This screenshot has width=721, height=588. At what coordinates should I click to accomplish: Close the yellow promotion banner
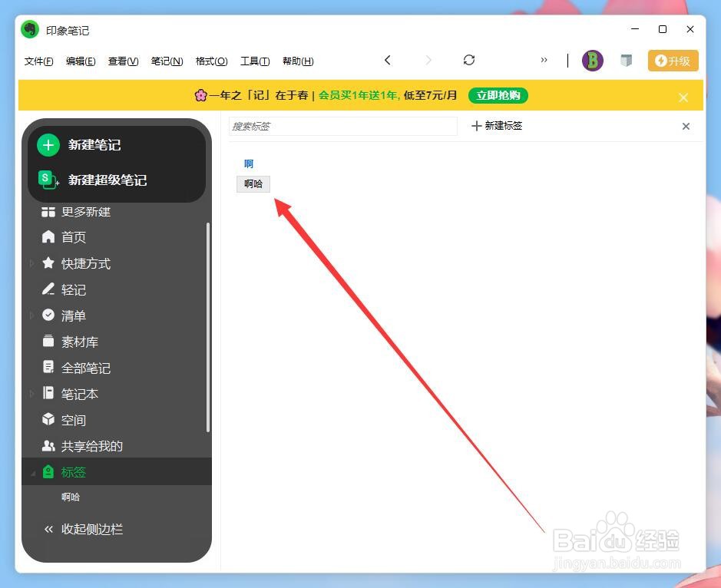click(x=683, y=97)
